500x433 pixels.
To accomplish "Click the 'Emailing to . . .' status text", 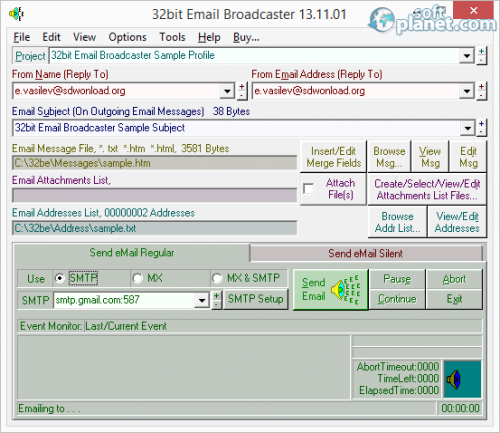I will (50, 409).
